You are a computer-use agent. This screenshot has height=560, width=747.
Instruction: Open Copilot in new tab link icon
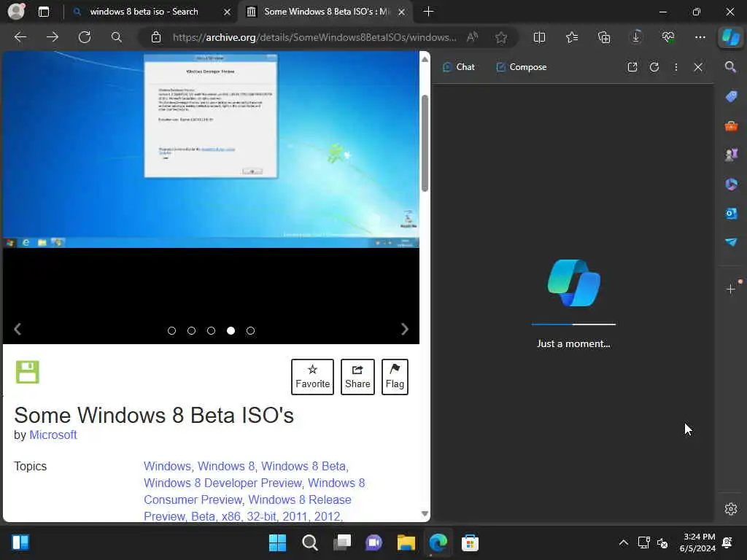pyautogui.click(x=632, y=67)
